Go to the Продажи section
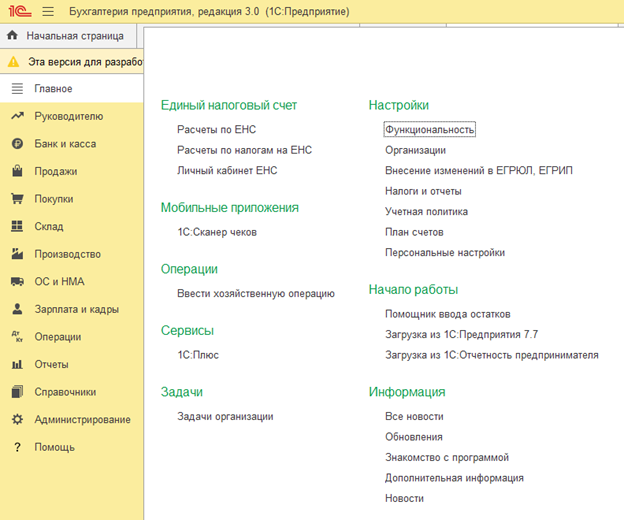This screenshot has height=520, width=624. [72, 171]
